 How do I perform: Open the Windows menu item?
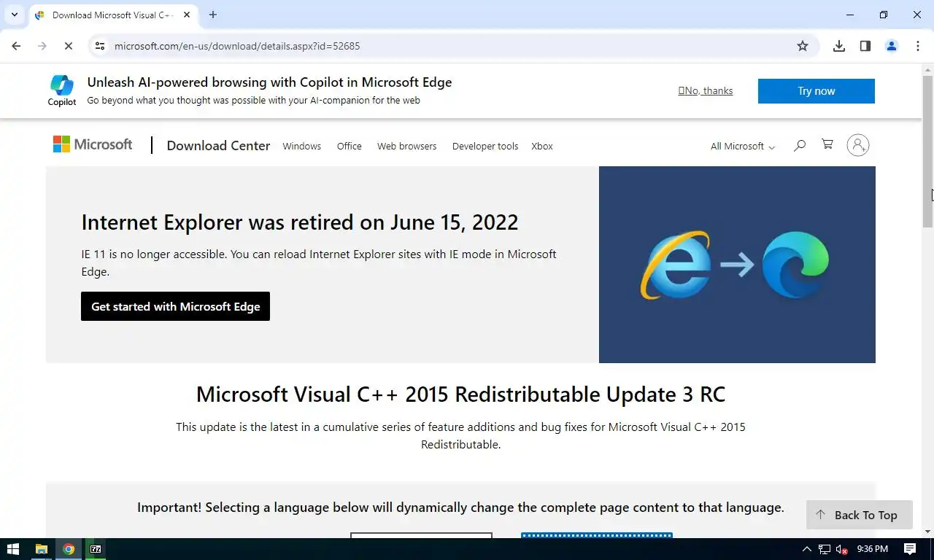pyautogui.click(x=302, y=146)
